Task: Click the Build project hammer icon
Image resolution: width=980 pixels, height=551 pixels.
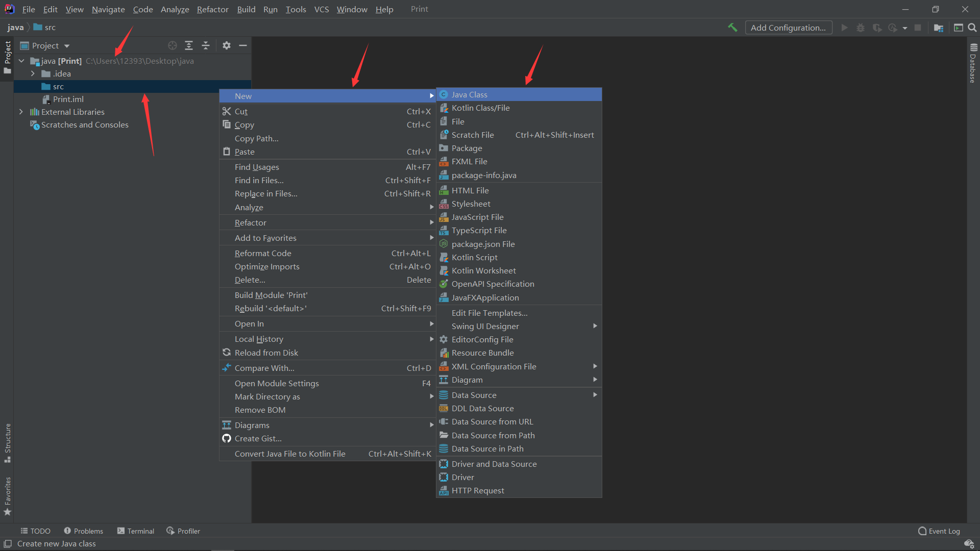Action: (x=732, y=28)
